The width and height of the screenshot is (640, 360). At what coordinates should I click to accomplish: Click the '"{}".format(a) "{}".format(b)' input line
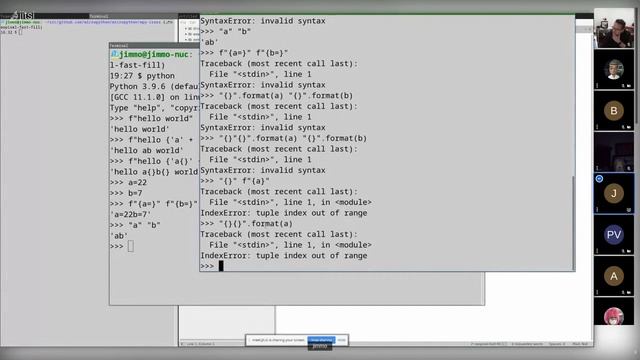coord(276,96)
